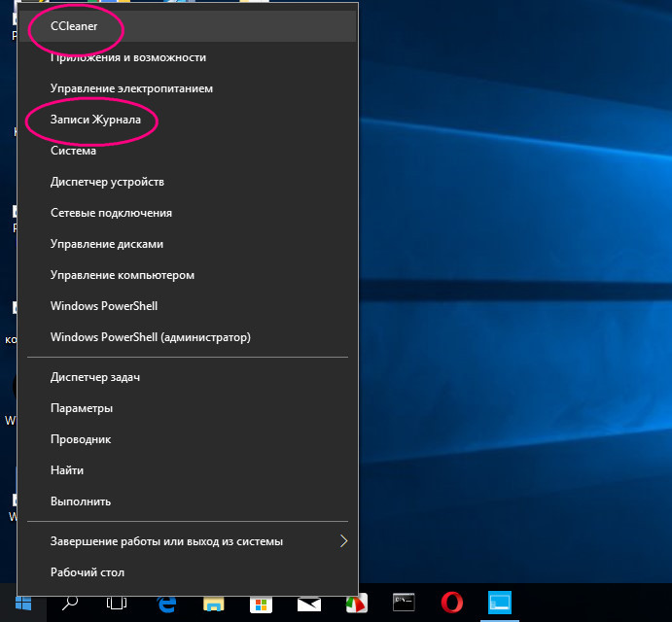Open the red-green app taskbar icon
This screenshot has width=672, height=622.
coord(357,604)
